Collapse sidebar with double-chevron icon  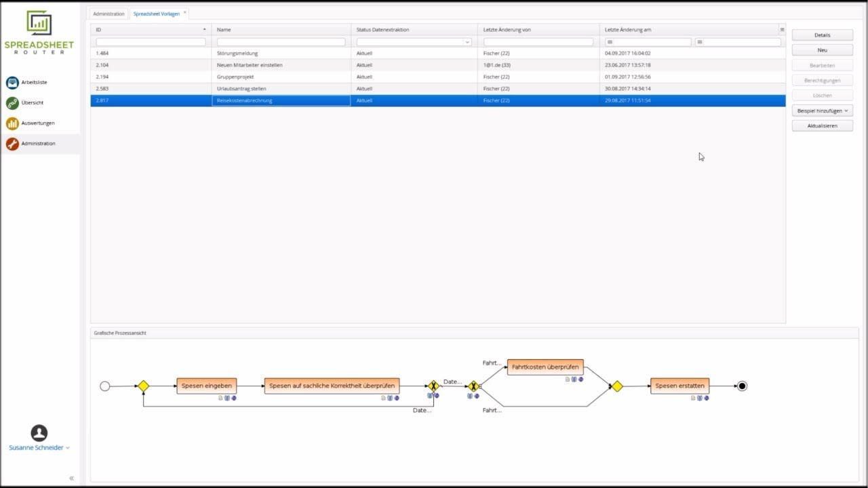coord(71,478)
